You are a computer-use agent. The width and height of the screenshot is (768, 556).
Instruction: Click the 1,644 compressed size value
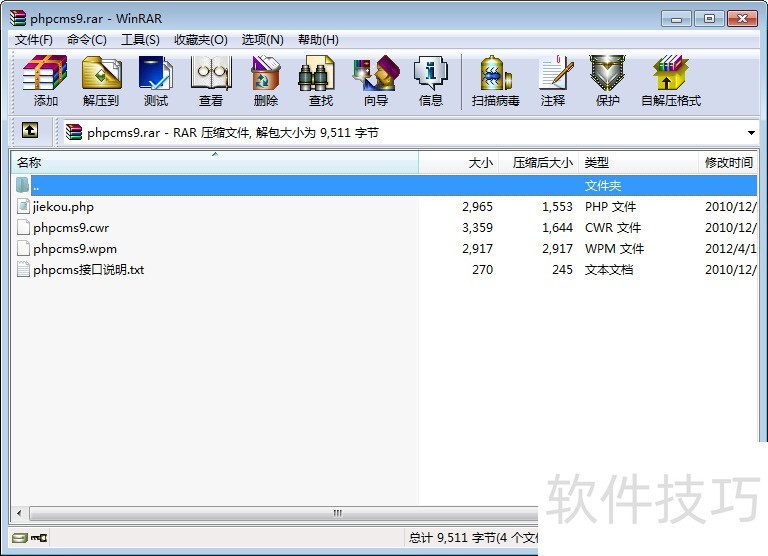[x=557, y=228]
